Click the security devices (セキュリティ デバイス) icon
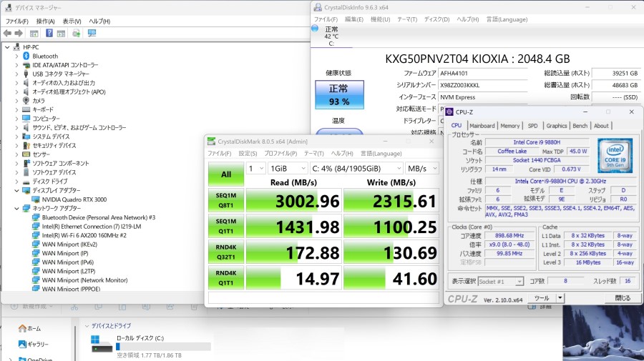The height and width of the screenshot is (361, 644). 26,146
